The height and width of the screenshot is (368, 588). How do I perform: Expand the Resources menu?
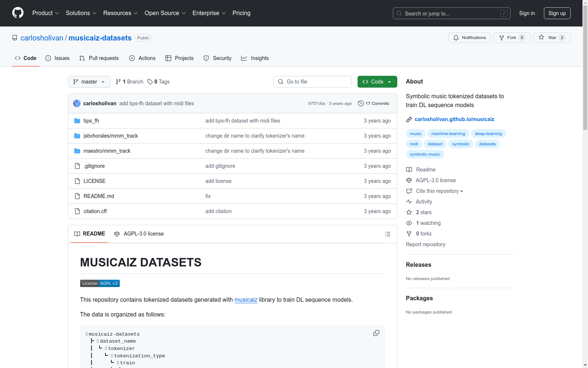121,13
